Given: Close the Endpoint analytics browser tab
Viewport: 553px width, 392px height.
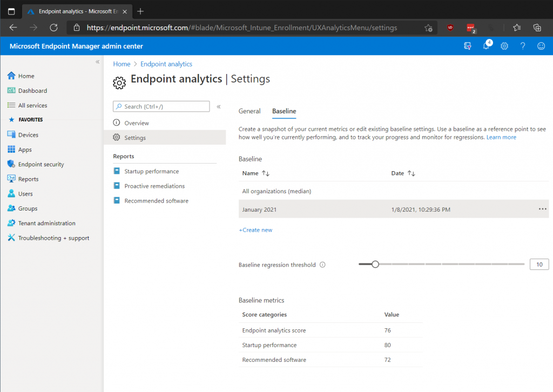Looking at the screenshot, I should point(125,12).
